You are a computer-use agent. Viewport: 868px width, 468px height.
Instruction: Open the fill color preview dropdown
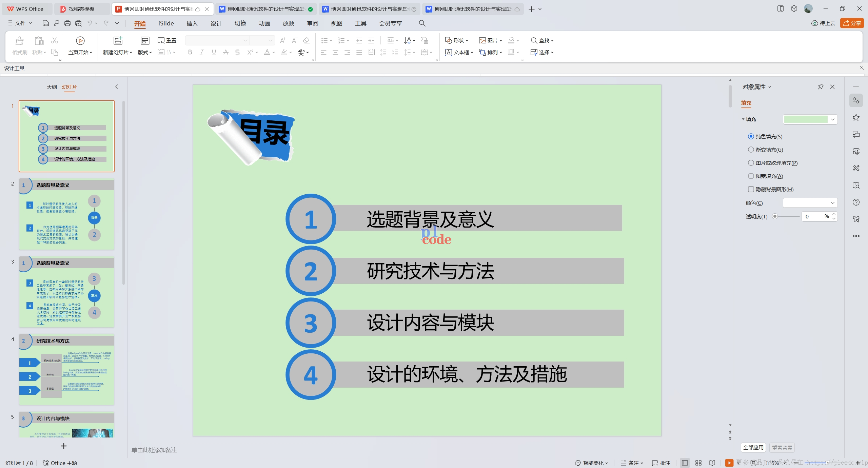pos(810,119)
